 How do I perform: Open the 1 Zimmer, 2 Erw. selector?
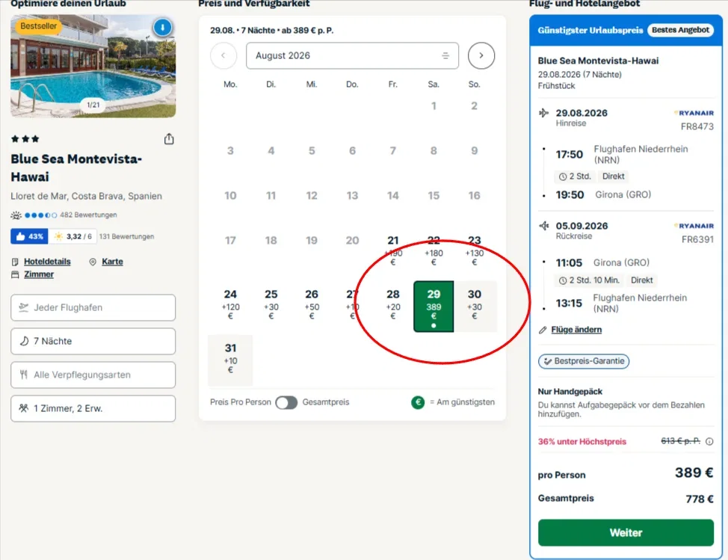pos(93,409)
